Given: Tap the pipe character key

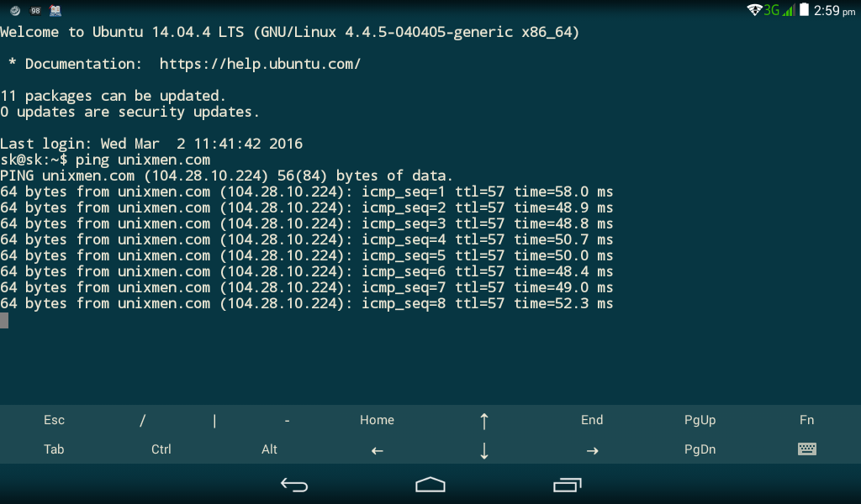Looking at the screenshot, I should (214, 421).
